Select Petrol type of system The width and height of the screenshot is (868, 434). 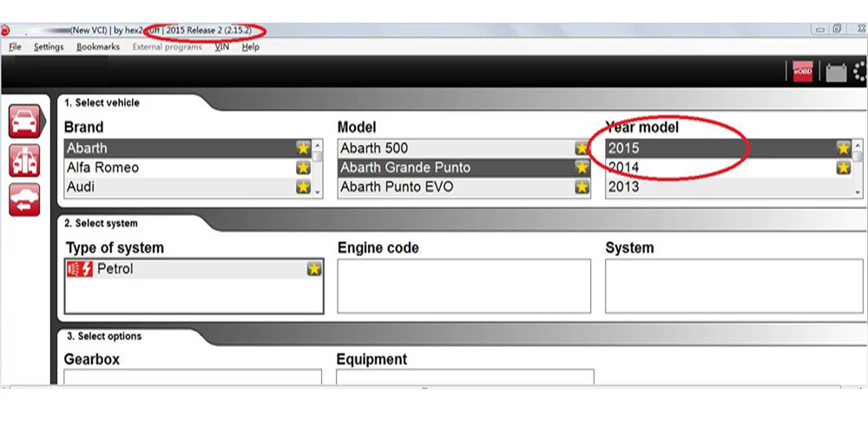194,270
